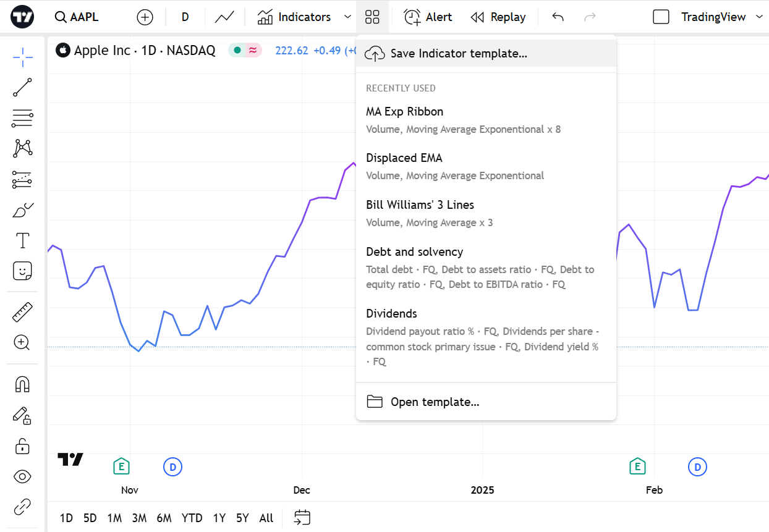Open the emoji icons tool
This screenshot has width=769, height=532.
(x=22, y=271)
